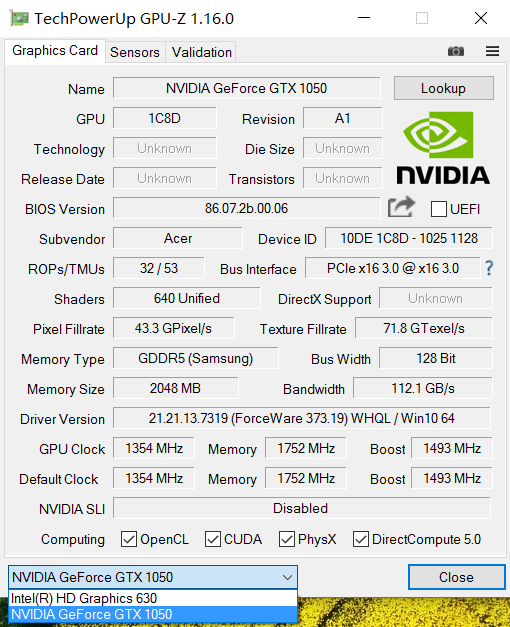Toggle the CUDA checkbox

pyautogui.click(x=213, y=539)
